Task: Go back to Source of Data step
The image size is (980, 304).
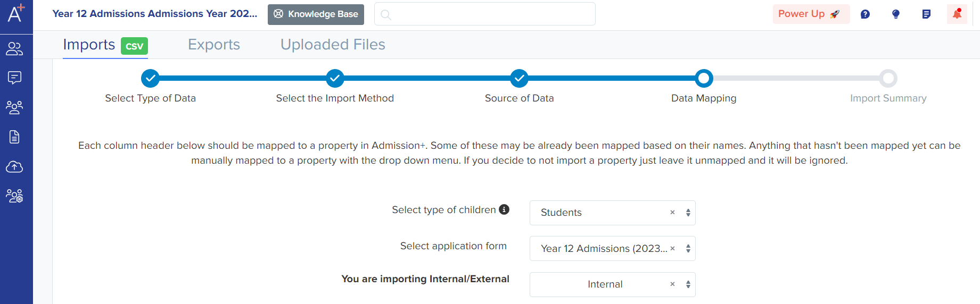Action: pos(519,78)
